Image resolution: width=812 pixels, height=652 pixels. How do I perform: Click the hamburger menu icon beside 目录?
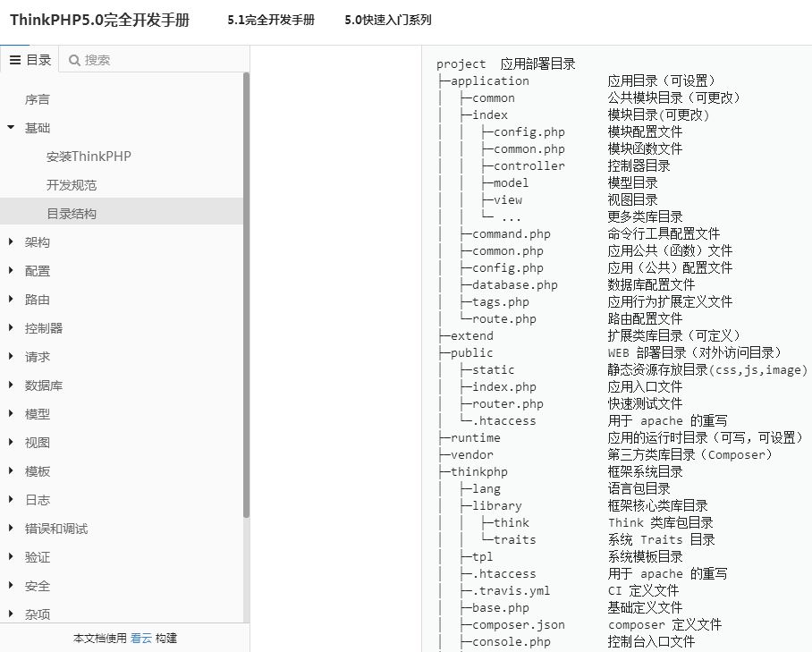(x=15, y=60)
